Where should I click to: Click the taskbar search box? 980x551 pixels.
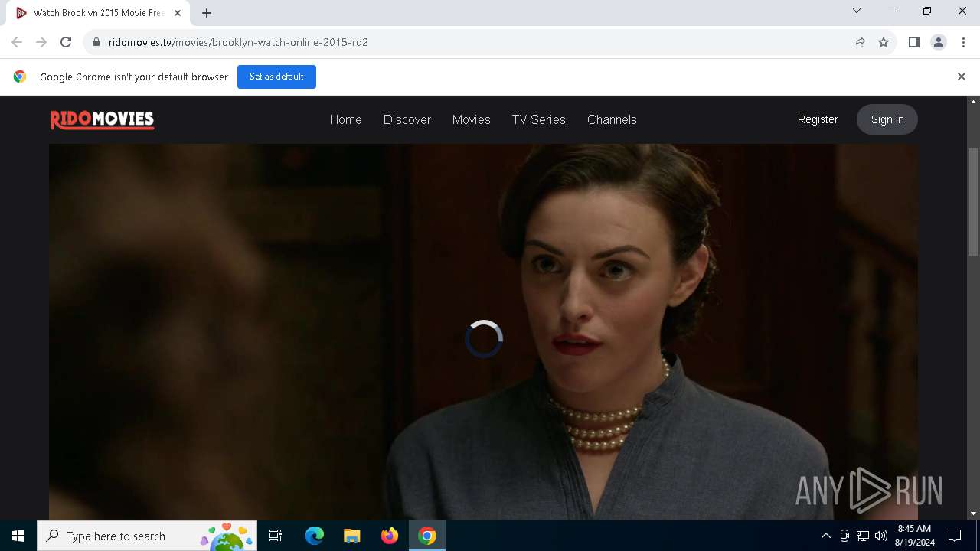(147, 536)
